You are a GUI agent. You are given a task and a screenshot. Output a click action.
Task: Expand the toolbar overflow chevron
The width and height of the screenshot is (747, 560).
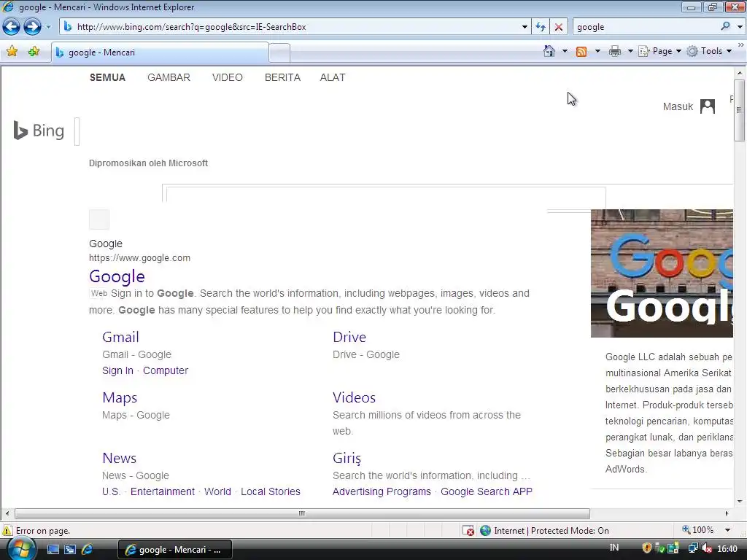click(x=741, y=44)
